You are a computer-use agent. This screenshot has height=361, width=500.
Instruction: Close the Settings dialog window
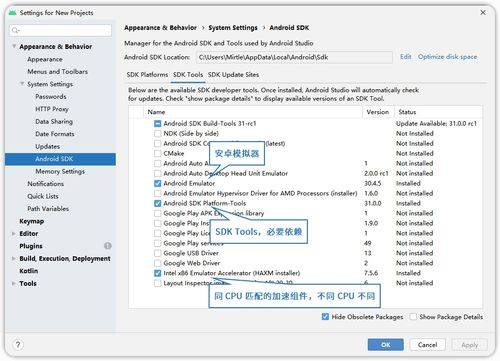[x=483, y=13]
